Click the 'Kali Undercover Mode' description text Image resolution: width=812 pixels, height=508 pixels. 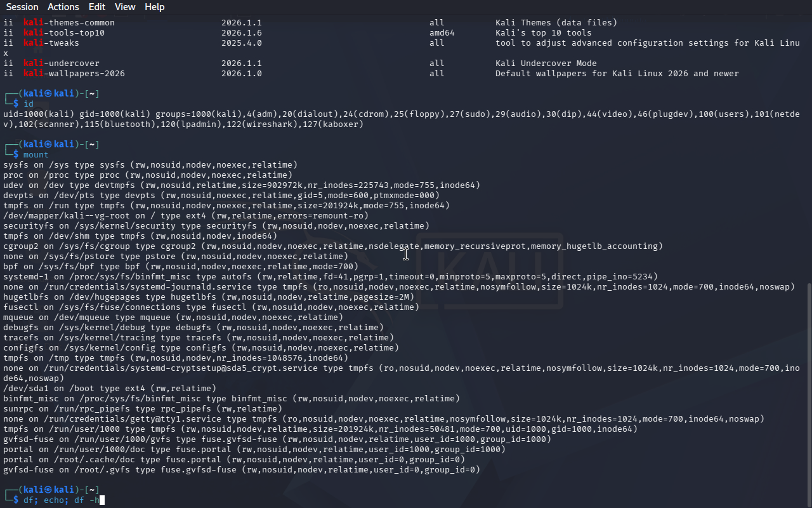pyautogui.click(x=546, y=63)
